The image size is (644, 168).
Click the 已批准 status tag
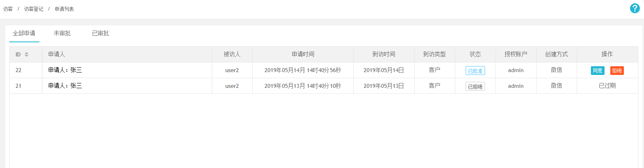point(475,71)
